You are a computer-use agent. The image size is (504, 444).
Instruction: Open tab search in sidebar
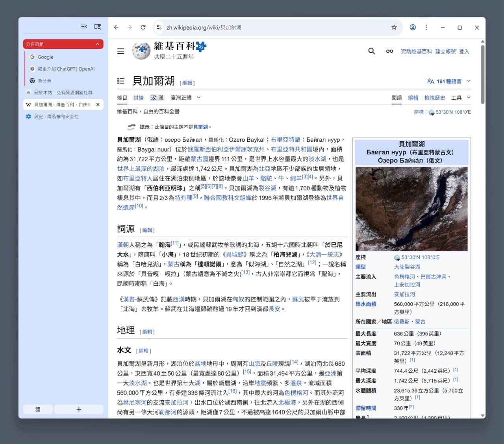pyautogui.click(x=97, y=27)
